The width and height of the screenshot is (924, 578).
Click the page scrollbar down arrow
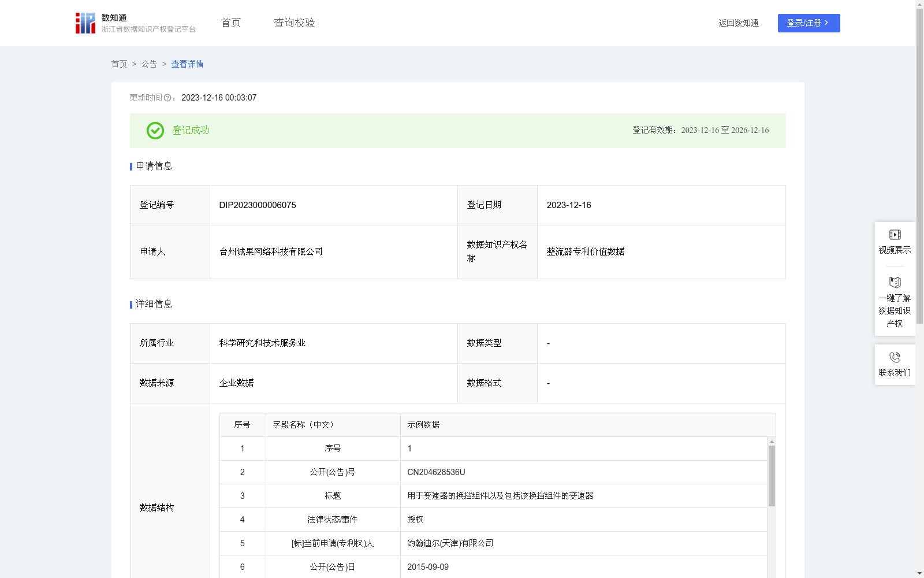pyautogui.click(x=919, y=573)
